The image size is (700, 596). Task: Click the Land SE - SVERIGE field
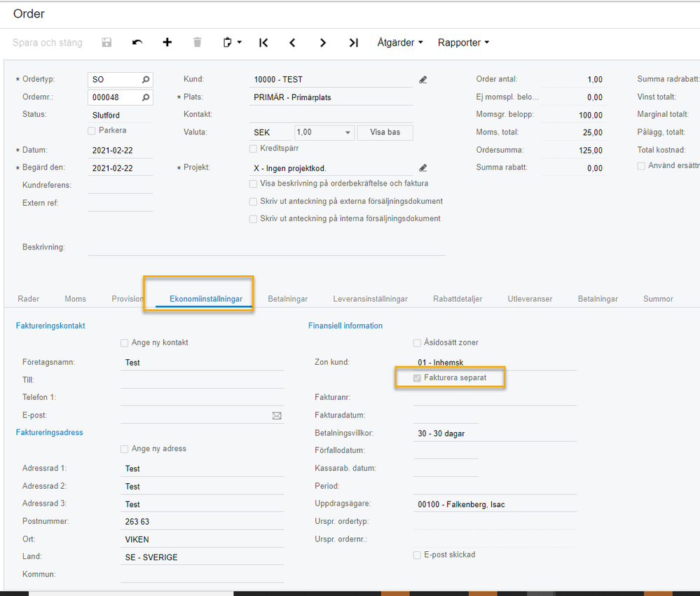(x=203, y=557)
